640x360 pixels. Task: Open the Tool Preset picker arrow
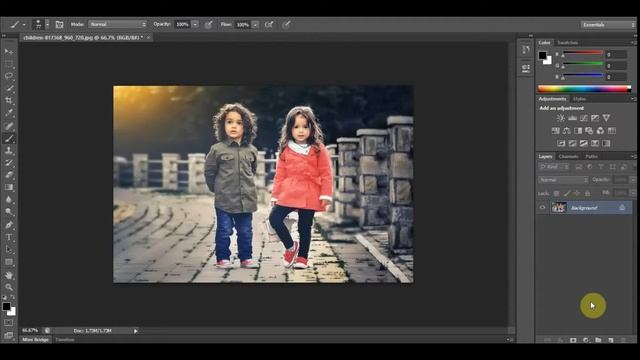tap(24, 25)
